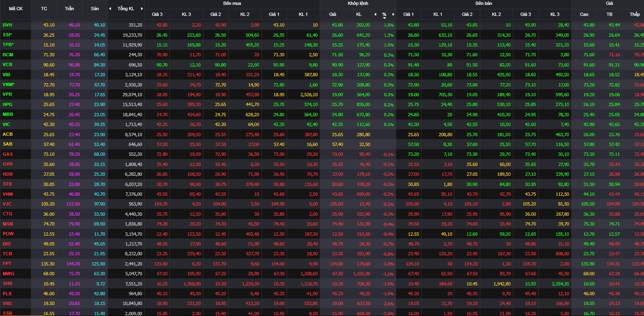Image resolution: width=644 pixels, height=316 pixels.
Task: Open the VPB ticker
Action: click(7, 94)
